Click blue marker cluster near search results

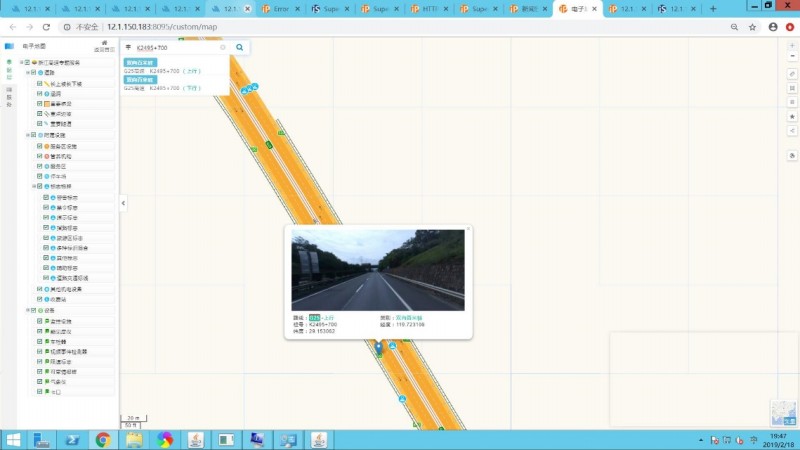pyautogui.click(x=249, y=88)
